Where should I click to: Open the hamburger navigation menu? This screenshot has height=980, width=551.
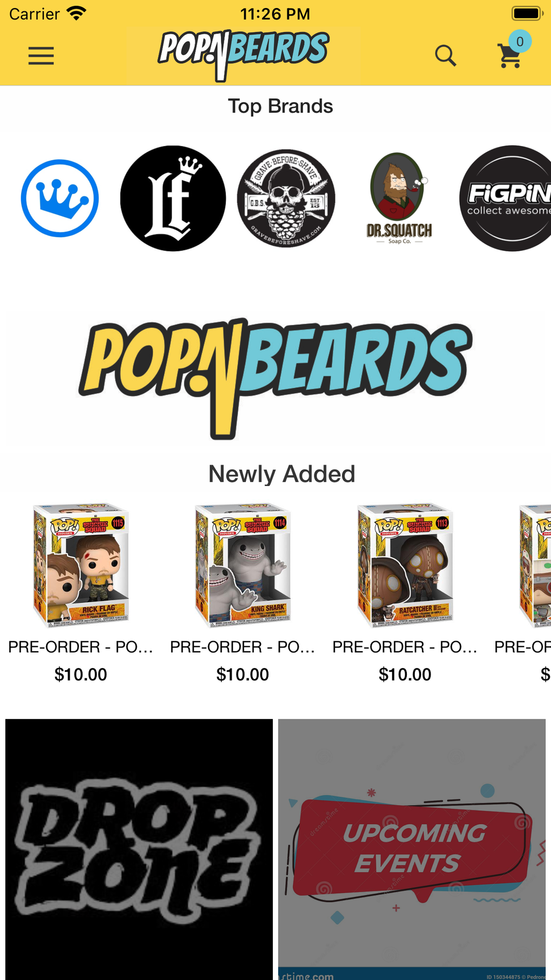click(x=41, y=56)
